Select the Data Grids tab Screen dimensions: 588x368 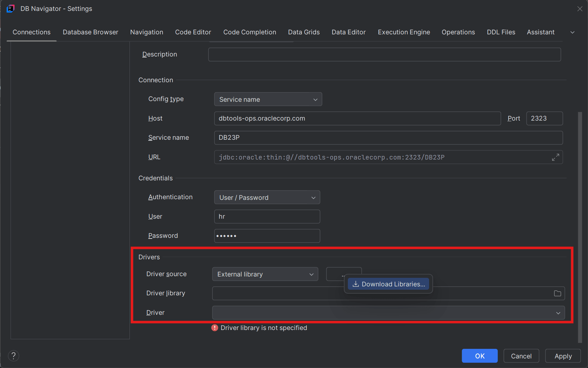coord(303,32)
